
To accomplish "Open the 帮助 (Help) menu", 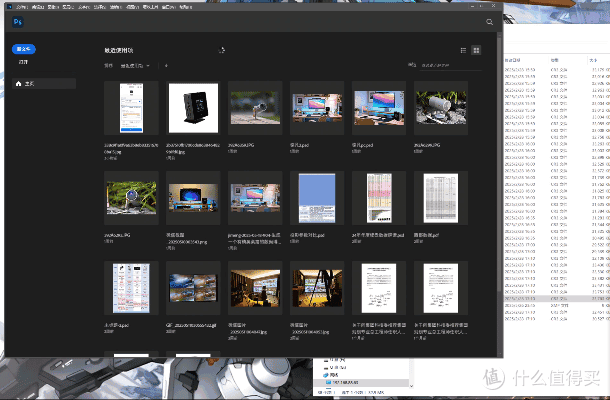I will (x=185, y=7).
